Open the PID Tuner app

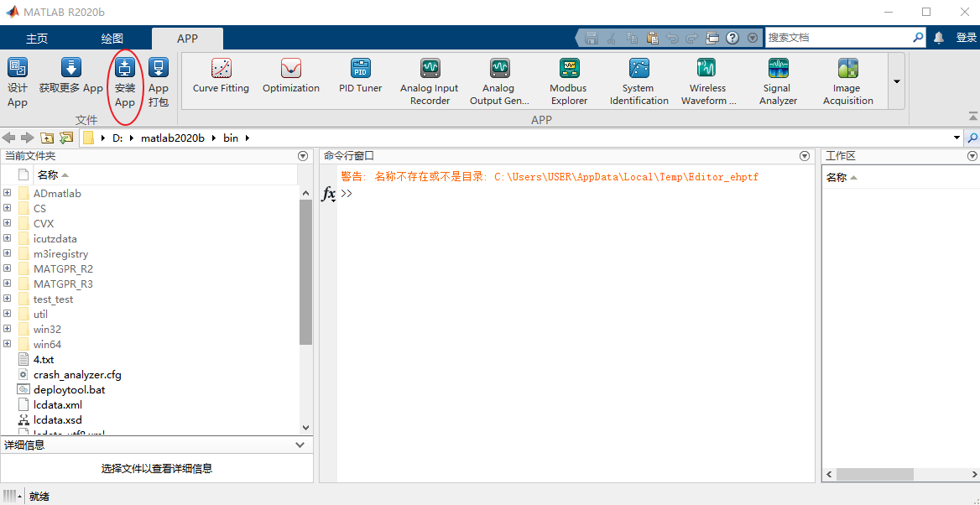pos(361,75)
